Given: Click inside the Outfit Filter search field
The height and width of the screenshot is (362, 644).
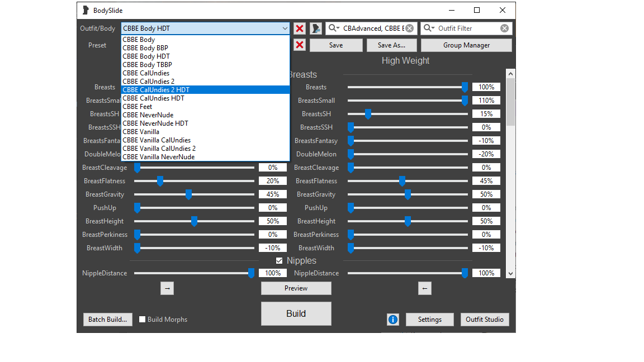Looking at the screenshot, I should pos(467,28).
